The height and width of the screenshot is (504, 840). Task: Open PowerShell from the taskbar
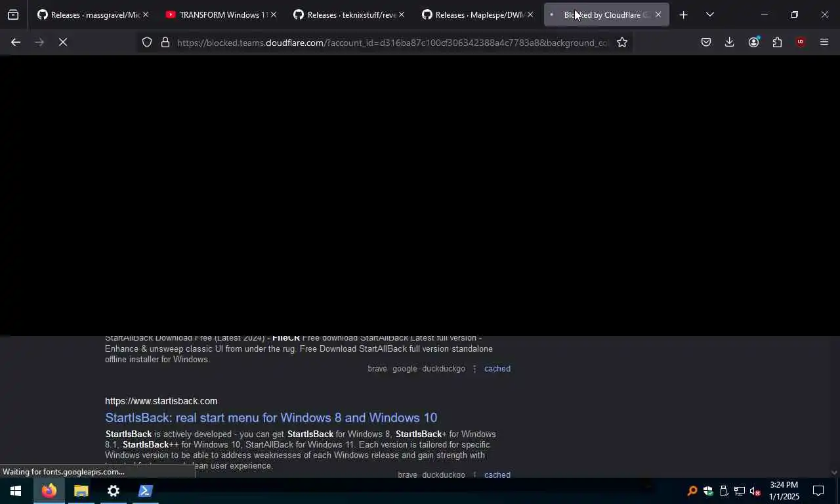pyautogui.click(x=145, y=491)
